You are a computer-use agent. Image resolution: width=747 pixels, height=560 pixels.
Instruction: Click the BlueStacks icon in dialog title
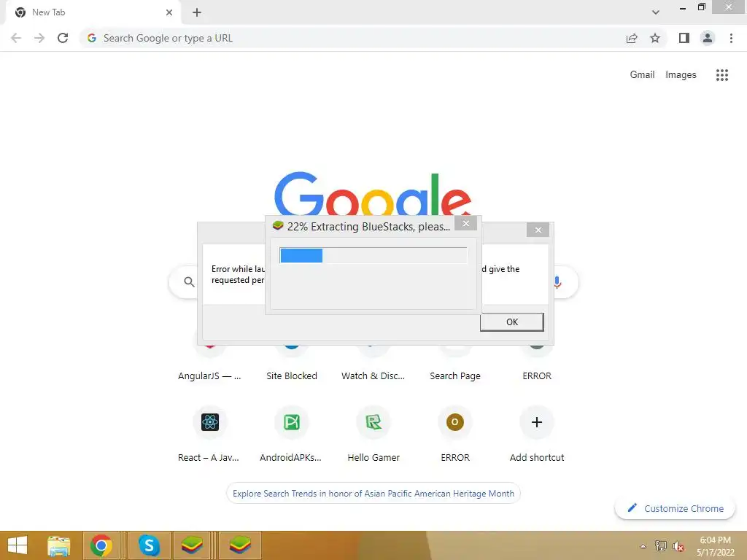(x=278, y=226)
